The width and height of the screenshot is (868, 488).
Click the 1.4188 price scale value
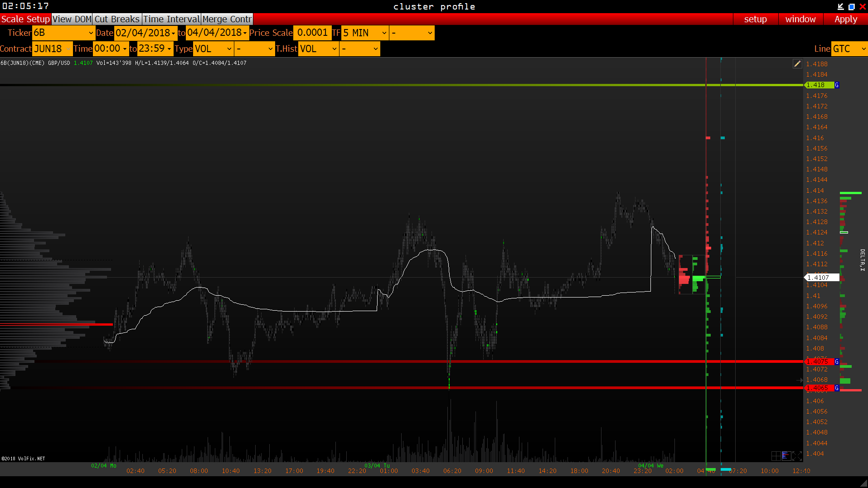pos(817,64)
